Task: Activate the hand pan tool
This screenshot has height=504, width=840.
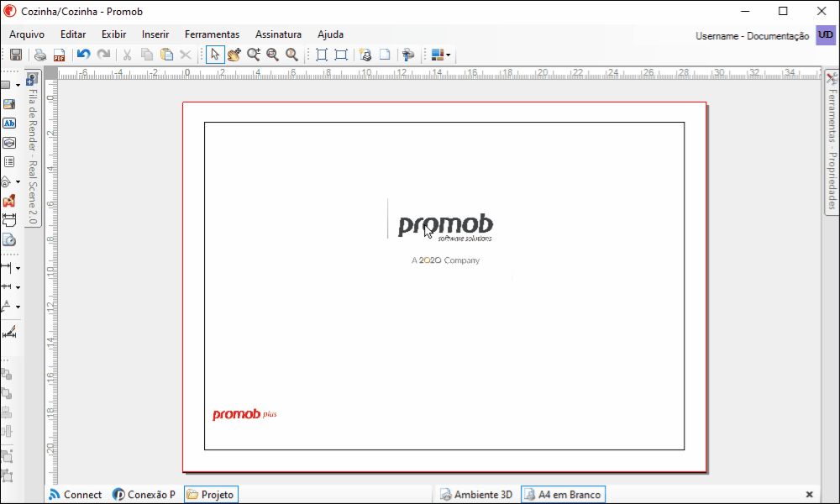Action: [234, 55]
